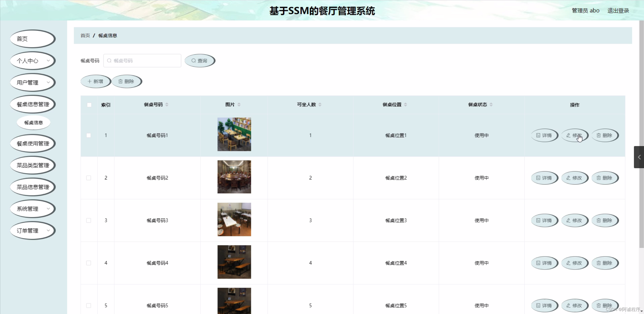Click the photo thumbnail of 餐桌号码2
Screen dimensions: 644x314
234,177
